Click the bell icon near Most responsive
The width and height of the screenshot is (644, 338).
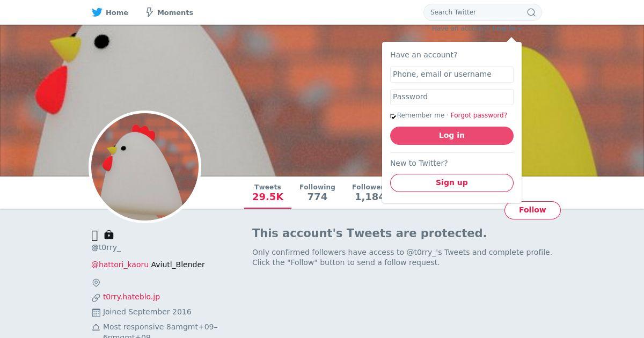click(x=96, y=327)
